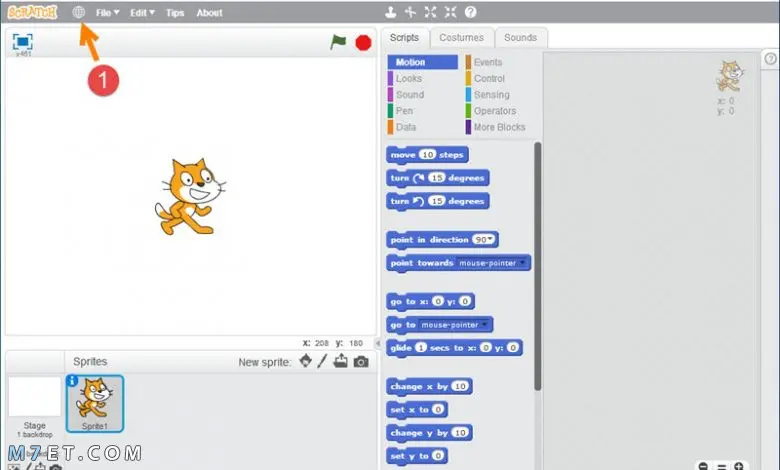Click turn counterclockwise 15 degrees block

(x=438, y=201)
